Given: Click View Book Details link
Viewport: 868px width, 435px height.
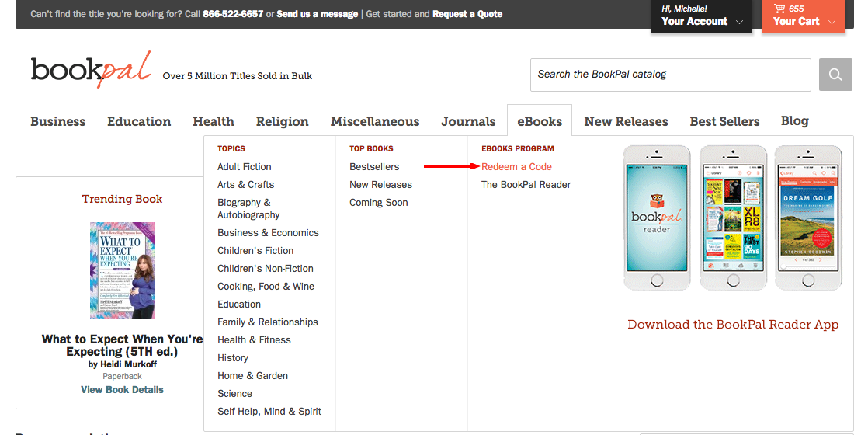Looking at the screenshot, I should click(x=123, y=390).
